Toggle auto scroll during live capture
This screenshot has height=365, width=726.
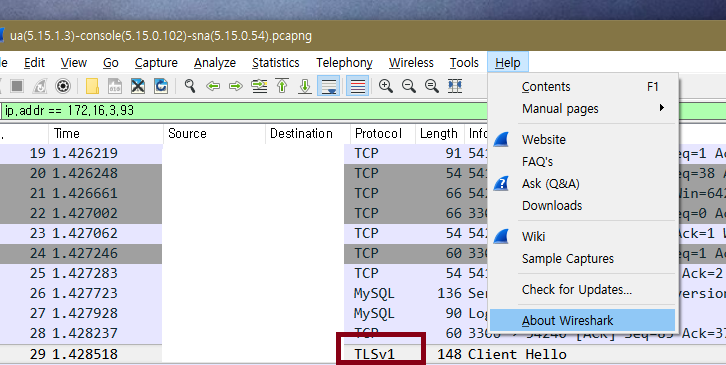coord(329,86)
